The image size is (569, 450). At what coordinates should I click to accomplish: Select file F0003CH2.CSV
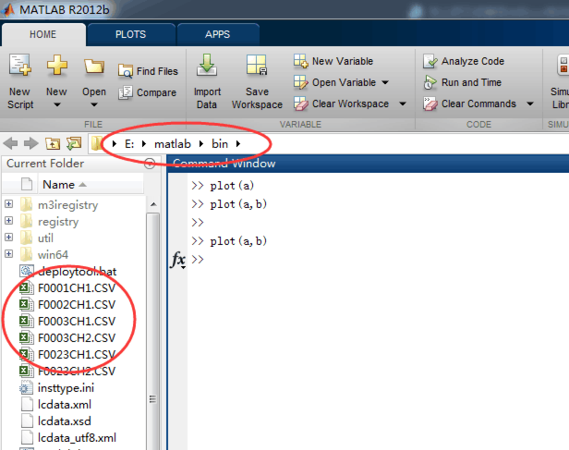[77, 338]
